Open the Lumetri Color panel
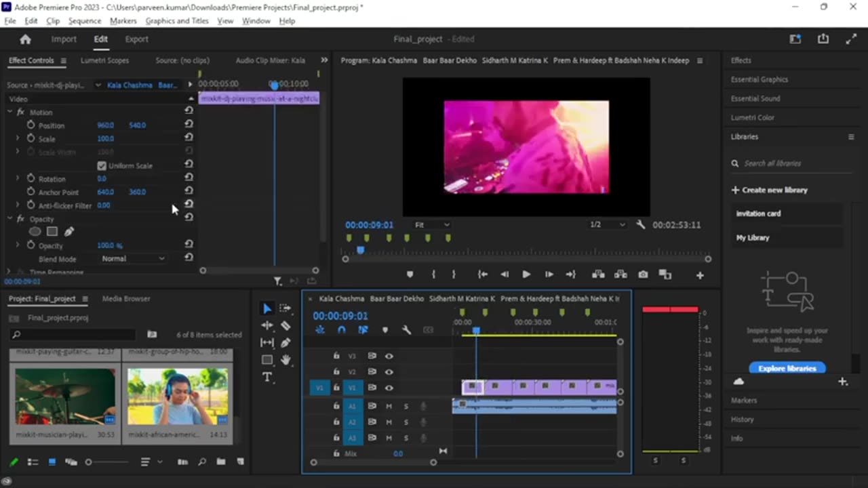 753,117
